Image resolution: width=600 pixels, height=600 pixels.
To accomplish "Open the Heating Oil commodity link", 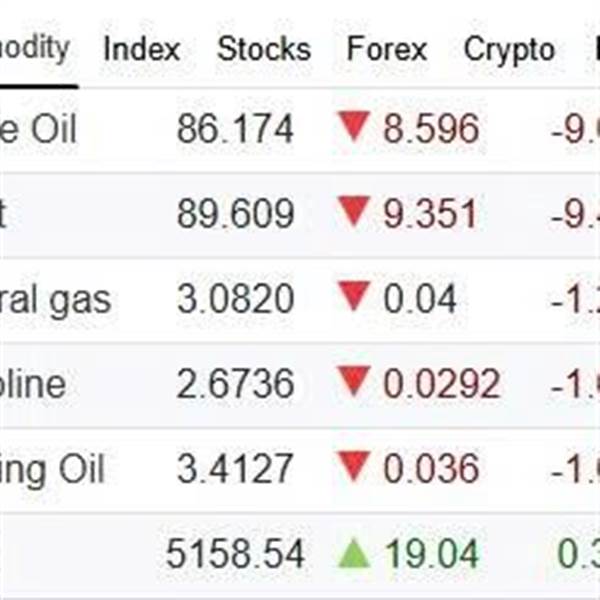I will point(52,468).
